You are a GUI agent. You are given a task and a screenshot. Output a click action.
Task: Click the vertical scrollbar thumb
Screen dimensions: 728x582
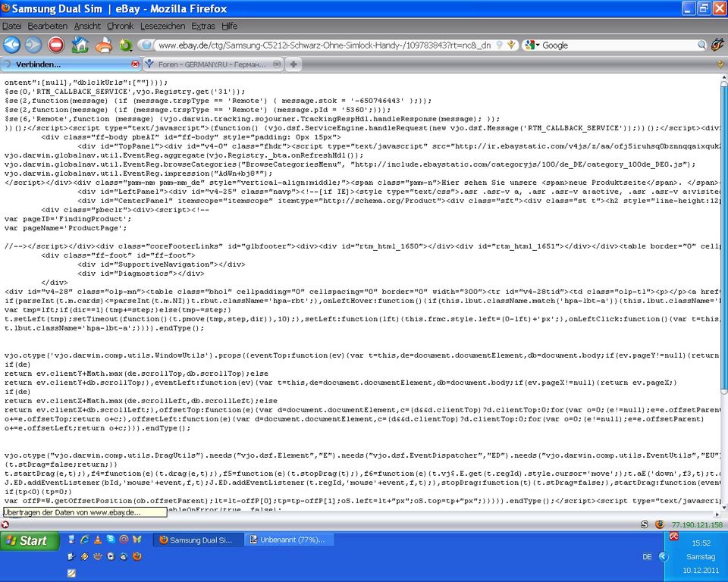pos(723,238)
